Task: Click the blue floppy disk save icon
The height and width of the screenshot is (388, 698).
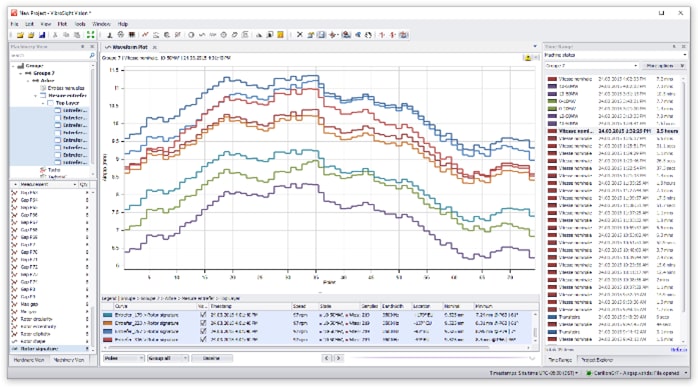Action: pyautogui.click(x=42, y=35)
